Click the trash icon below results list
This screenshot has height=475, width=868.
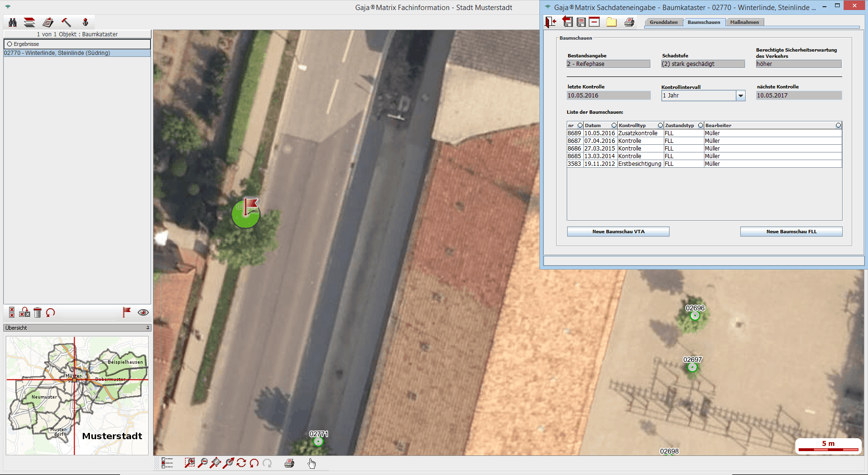pyautogui.click(x=38, y=313)
